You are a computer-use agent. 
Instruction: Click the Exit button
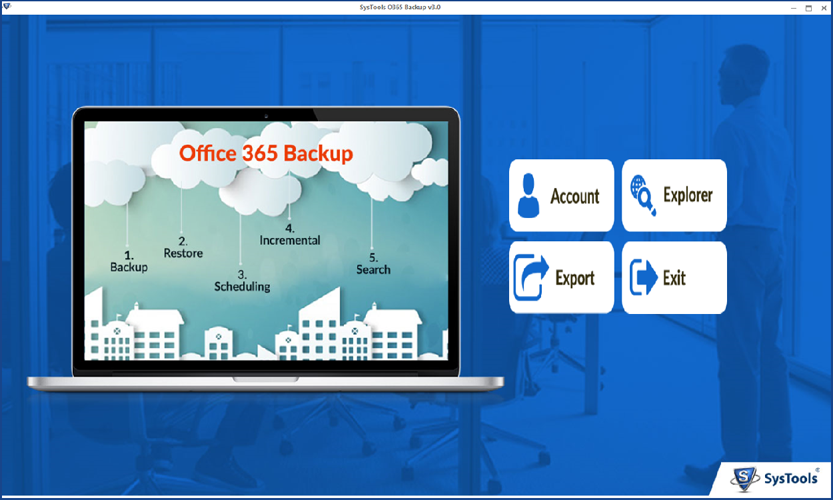674,277
